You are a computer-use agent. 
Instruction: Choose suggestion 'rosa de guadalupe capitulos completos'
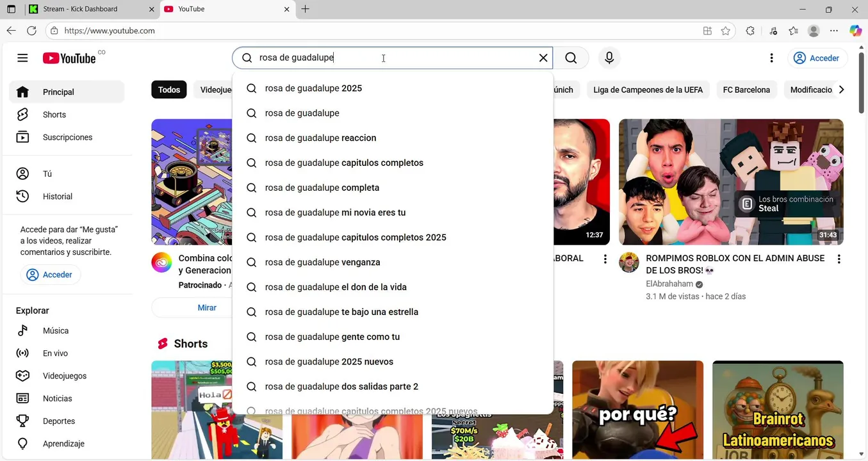click(393, 163)
